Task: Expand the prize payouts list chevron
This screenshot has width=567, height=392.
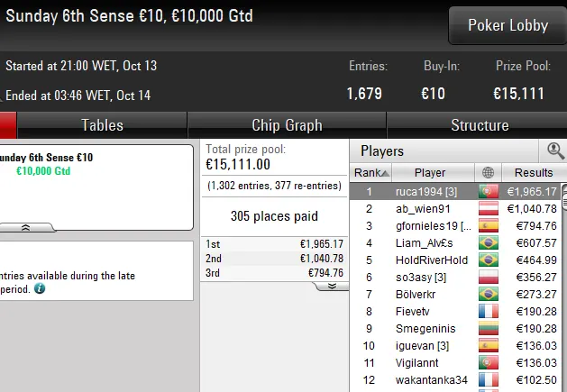Action: click(x=331, y=286)
